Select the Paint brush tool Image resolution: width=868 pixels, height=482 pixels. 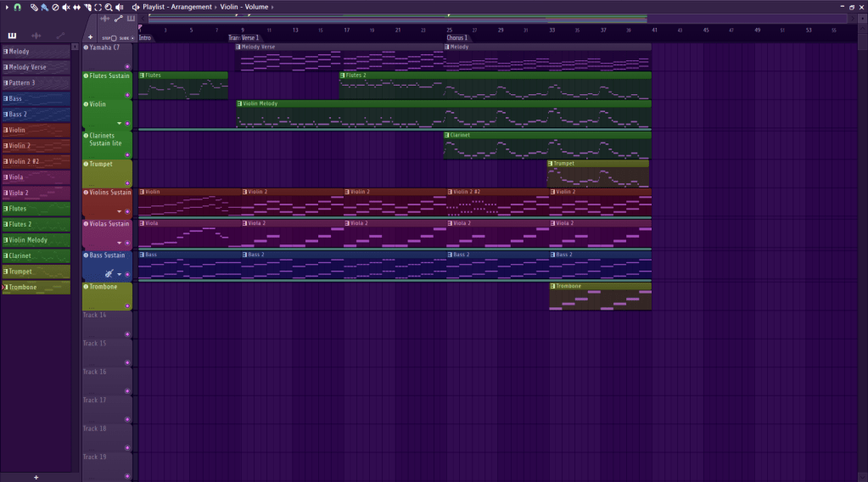(x=44, y=7)
